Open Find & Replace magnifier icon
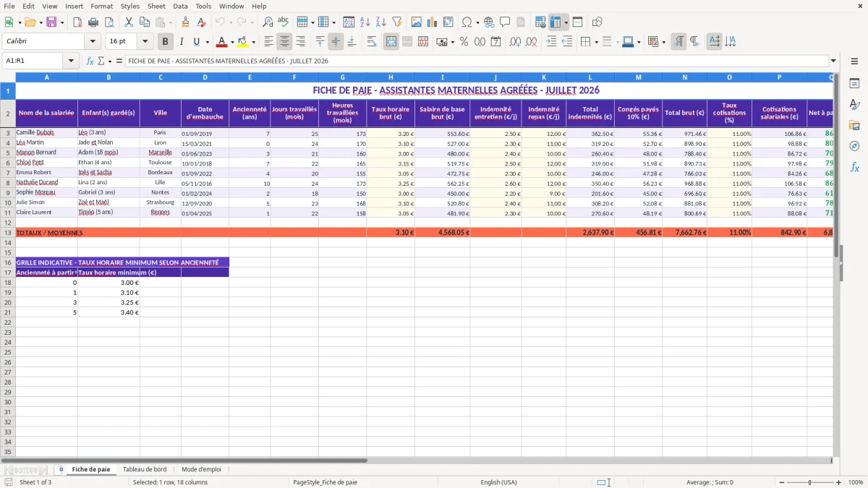 (x=268, y=22)
